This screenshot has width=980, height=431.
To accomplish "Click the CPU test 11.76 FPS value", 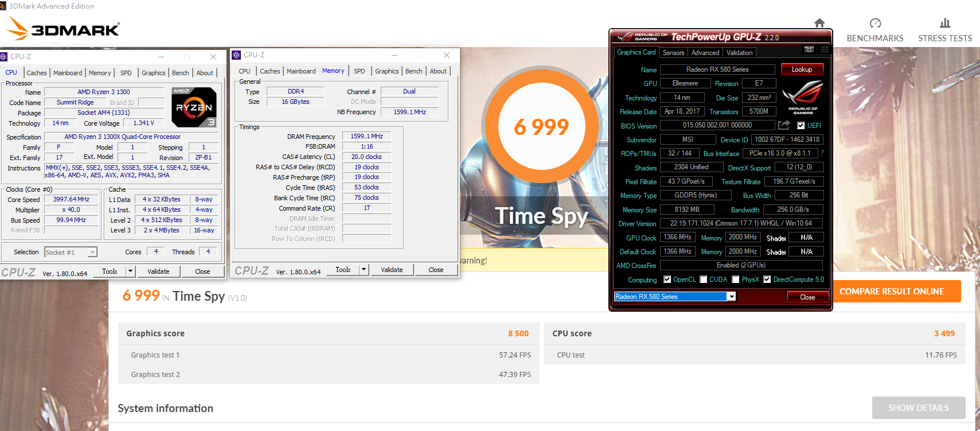I will (941, 355).
